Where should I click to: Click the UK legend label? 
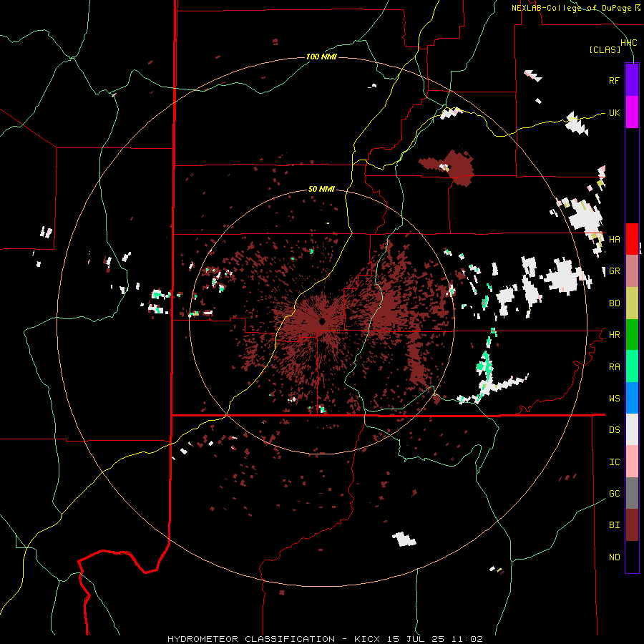coord(614,112)
